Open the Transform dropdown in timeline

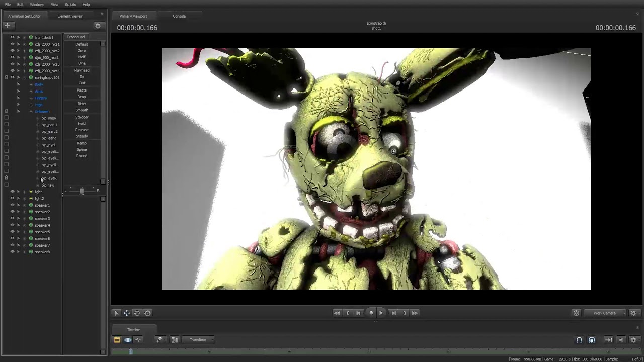[x=198, y=340]
